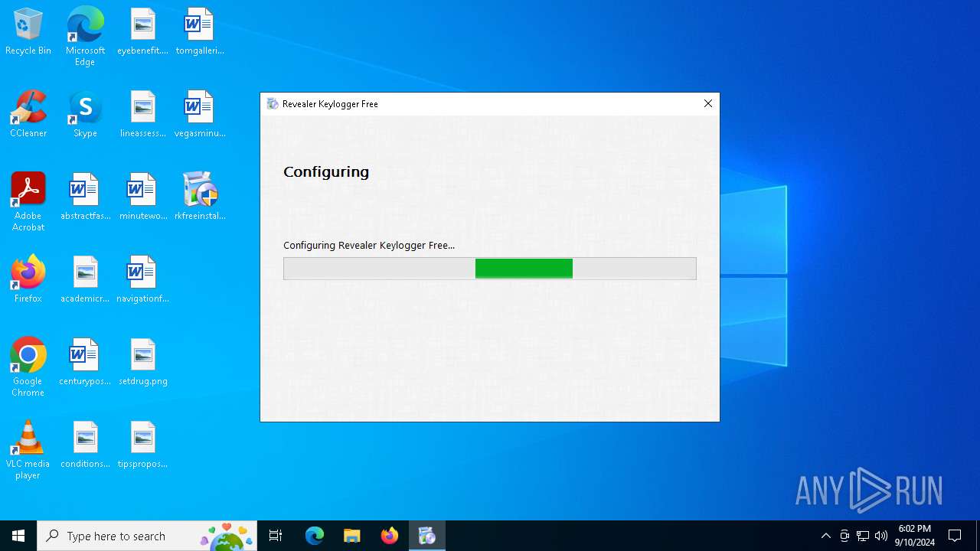Open network status tray icon
Screen dimensions: 980x551
point(863,536)
